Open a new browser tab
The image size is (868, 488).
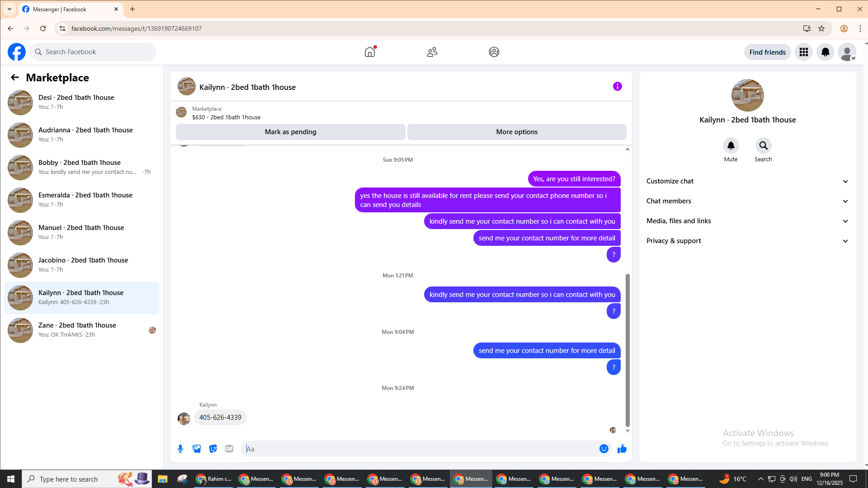point(132,9)
